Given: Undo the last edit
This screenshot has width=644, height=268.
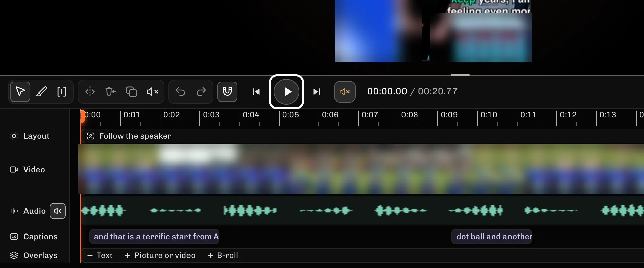Looking at the screenshot, I should tap(180, 91).
